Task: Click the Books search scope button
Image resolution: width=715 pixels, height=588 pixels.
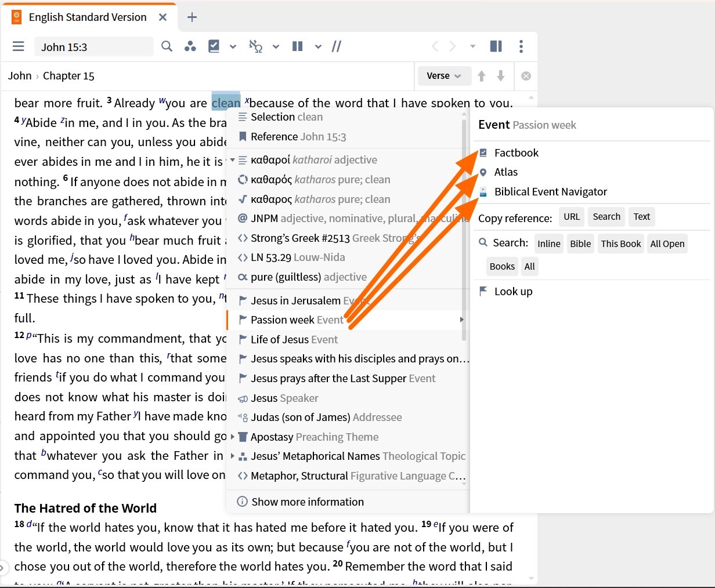Action: (502, 266)
